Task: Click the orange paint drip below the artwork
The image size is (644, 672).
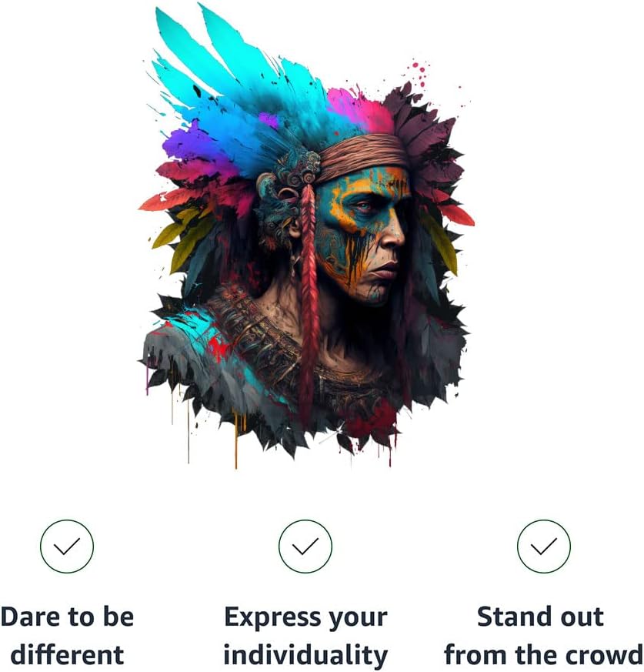Action: (x=235, y=441)
